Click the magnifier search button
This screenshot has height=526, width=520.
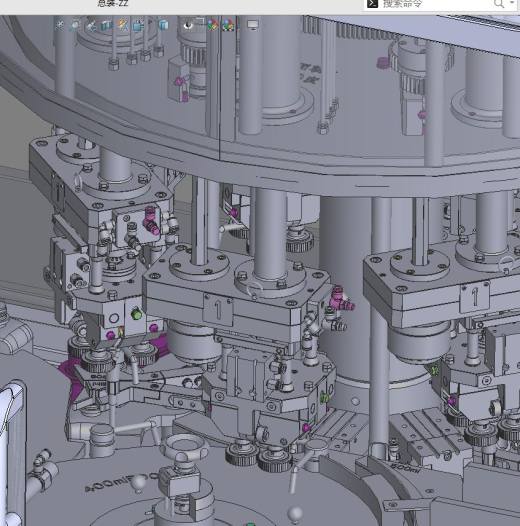[x=499, y=4]
